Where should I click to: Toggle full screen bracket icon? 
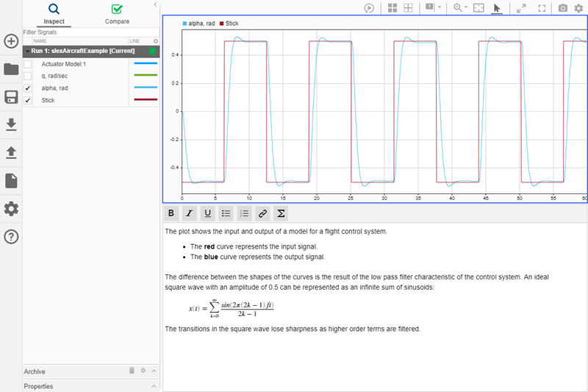click(542, 8)
